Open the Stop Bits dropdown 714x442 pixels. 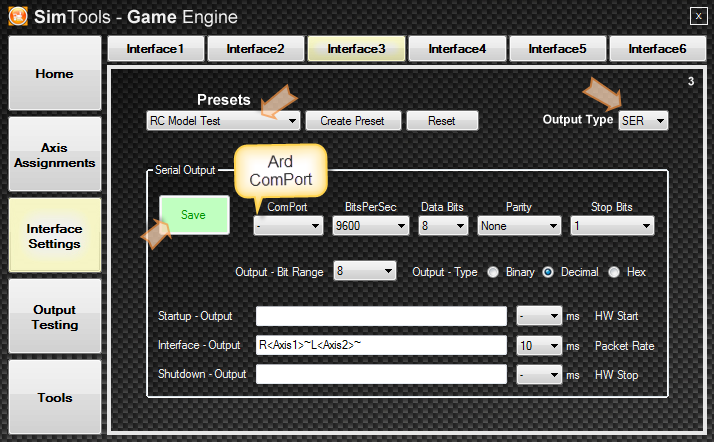click(x=612, y=226)
